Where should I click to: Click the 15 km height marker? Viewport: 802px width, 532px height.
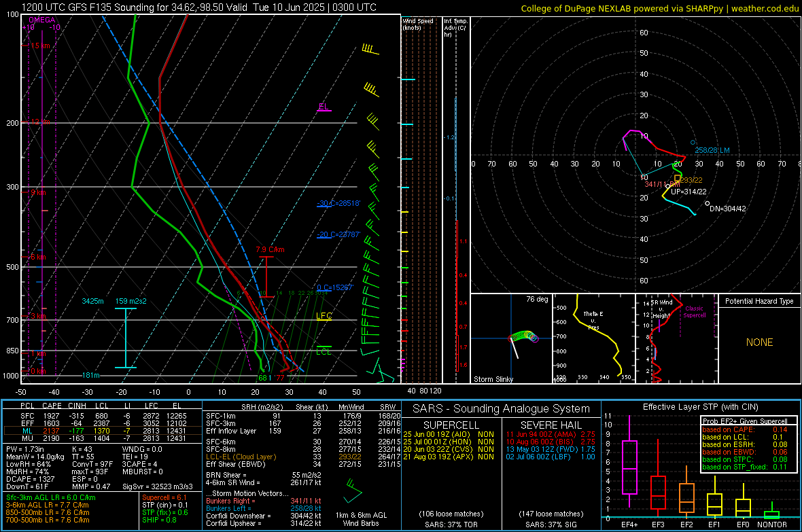(40, 46)
